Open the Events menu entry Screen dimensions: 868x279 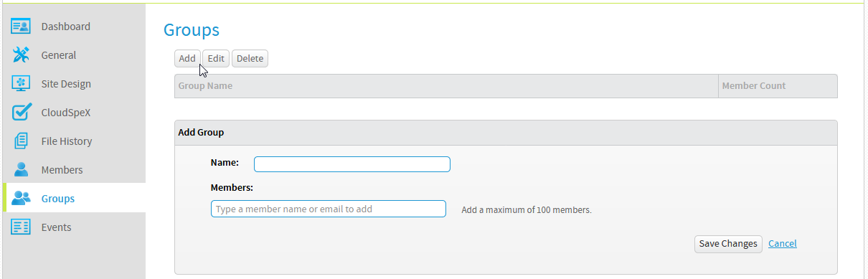click(57, 227)
